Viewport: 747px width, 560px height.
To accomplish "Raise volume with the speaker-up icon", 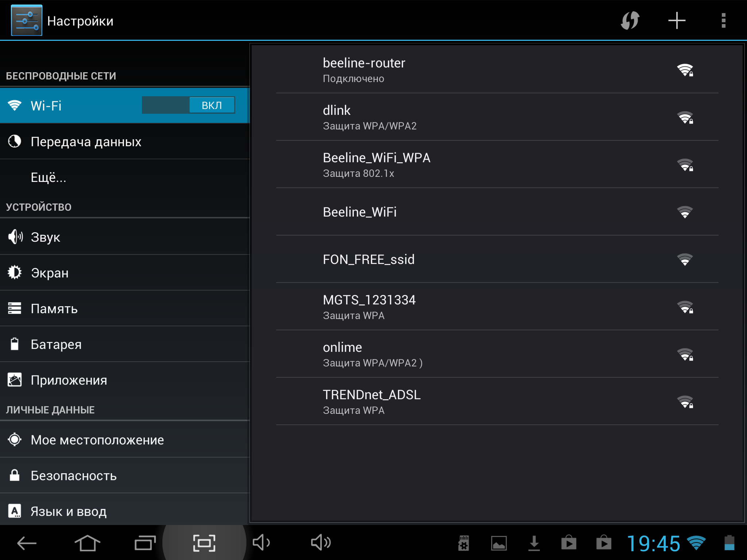I will pyautogui.click(x=321, y=542).
